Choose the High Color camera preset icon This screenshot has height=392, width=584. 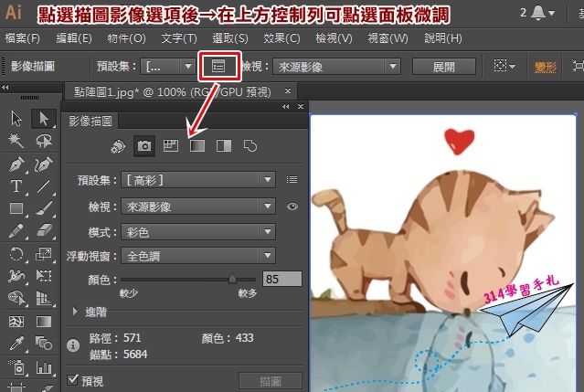144,145
